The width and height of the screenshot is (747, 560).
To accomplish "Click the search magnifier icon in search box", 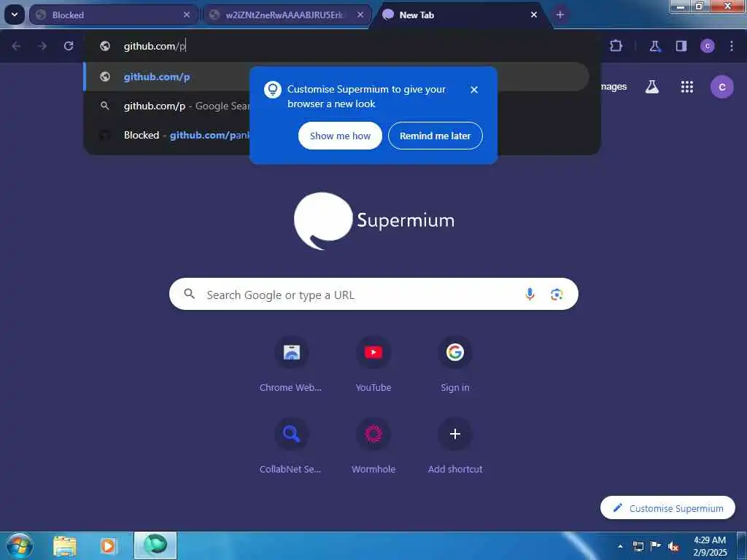I will click(x=189, y=294).
